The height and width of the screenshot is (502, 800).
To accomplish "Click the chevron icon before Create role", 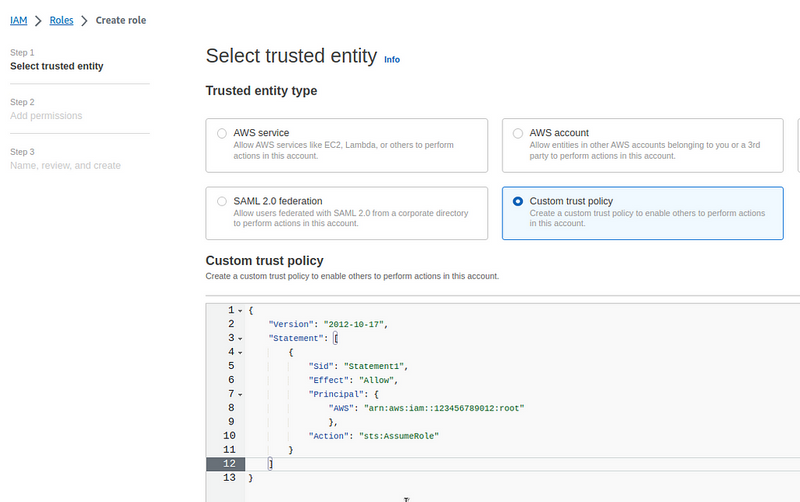I will point(85,21).
